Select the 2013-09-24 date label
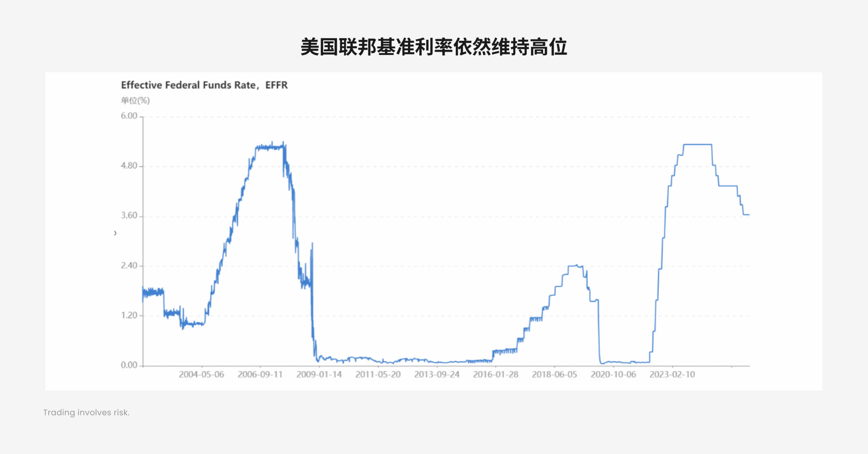Screen dimensions: 868x454 click(x=437, y=375)
